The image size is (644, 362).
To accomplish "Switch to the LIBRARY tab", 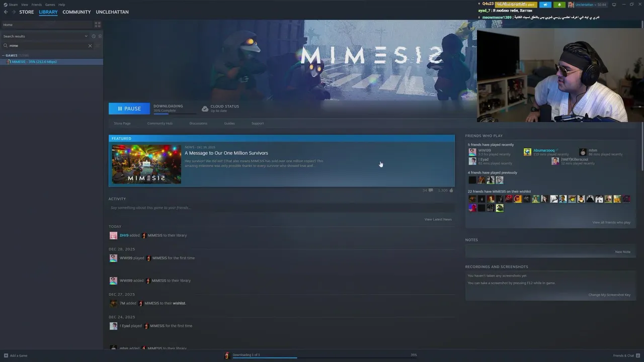I will [x=48, y=12].
